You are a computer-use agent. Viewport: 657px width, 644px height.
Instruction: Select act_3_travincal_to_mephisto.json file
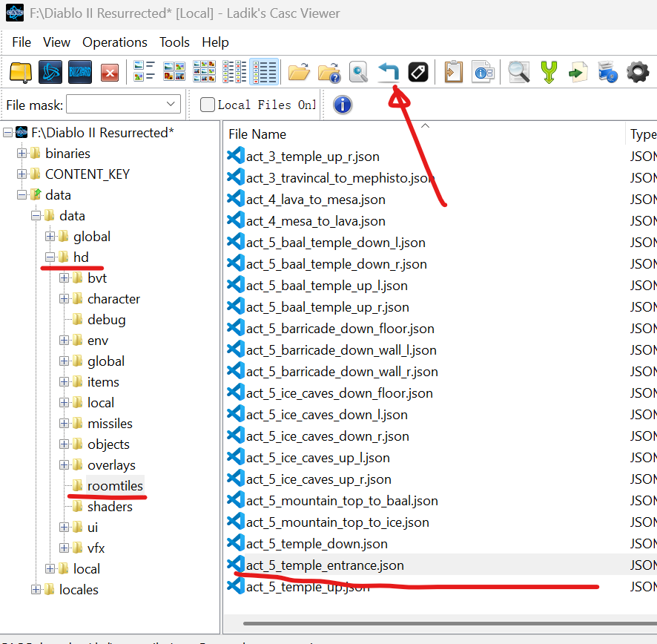340,178
